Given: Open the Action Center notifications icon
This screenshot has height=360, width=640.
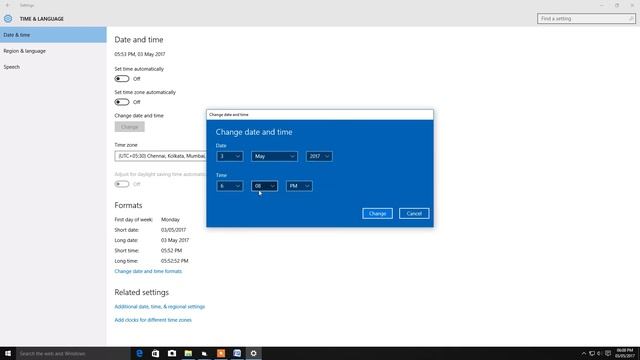Looking at the screenshot, I should [608, 353].
